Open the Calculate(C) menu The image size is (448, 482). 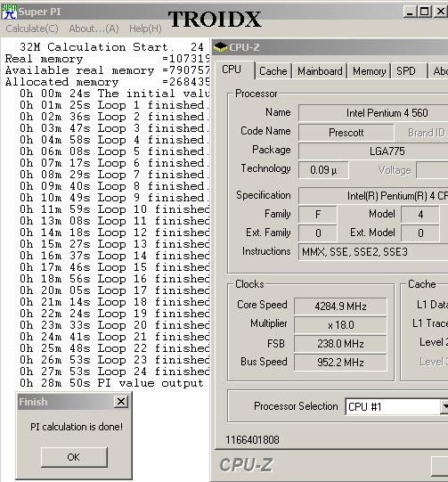pos(32,29)
